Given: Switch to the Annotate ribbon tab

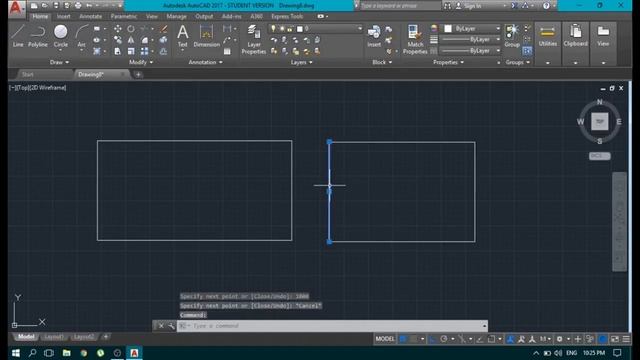Looking at the screenshot, I should (x=91, y=17).
